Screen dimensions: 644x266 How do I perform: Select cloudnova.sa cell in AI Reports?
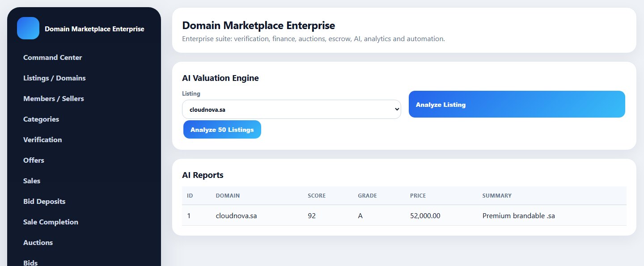[236, 216]
